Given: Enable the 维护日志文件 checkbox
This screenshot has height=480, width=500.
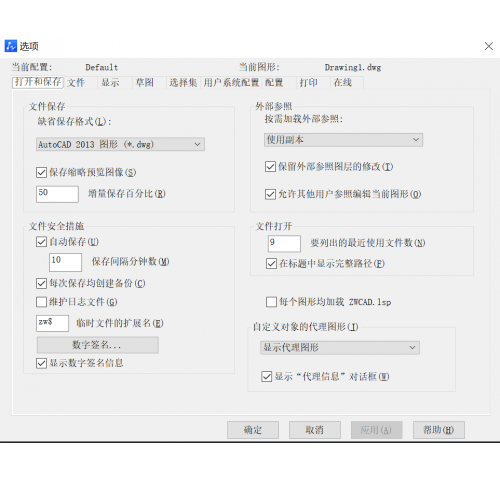Looking at the screenshot, I should click(x=41, y=302).
